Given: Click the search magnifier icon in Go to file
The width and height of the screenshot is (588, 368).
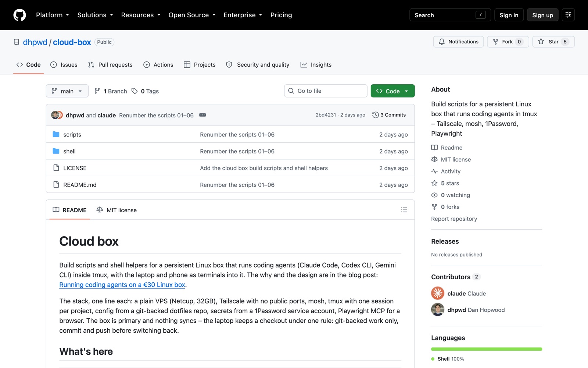Looking at the screenshot, I should click(291, 91).
